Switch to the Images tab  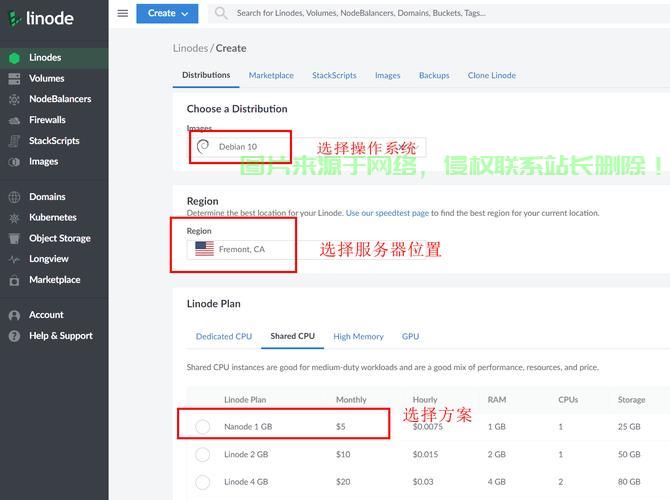pos(388,76)
